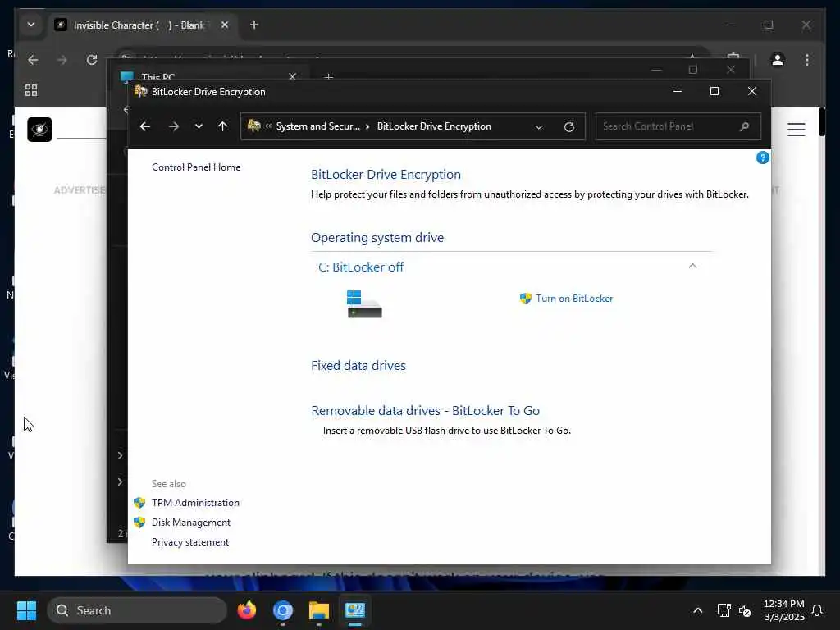Image resolution: width=840 pixels, height=630 pixels.
Task: Open the notifications bell
Action: (x=817, y=610)
